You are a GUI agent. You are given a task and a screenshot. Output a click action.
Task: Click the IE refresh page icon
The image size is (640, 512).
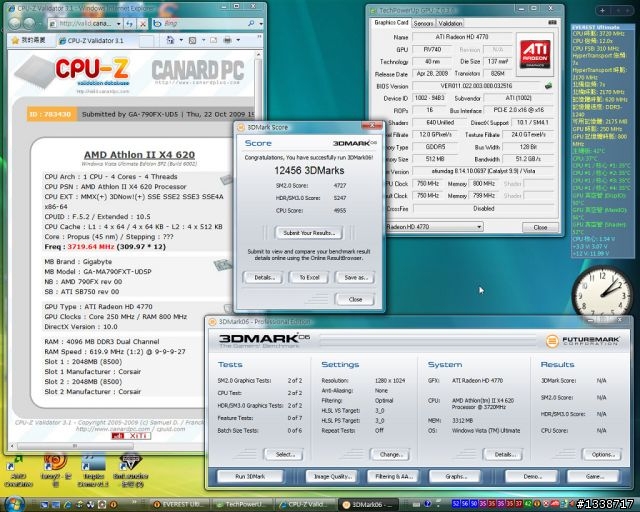[129, 24]
